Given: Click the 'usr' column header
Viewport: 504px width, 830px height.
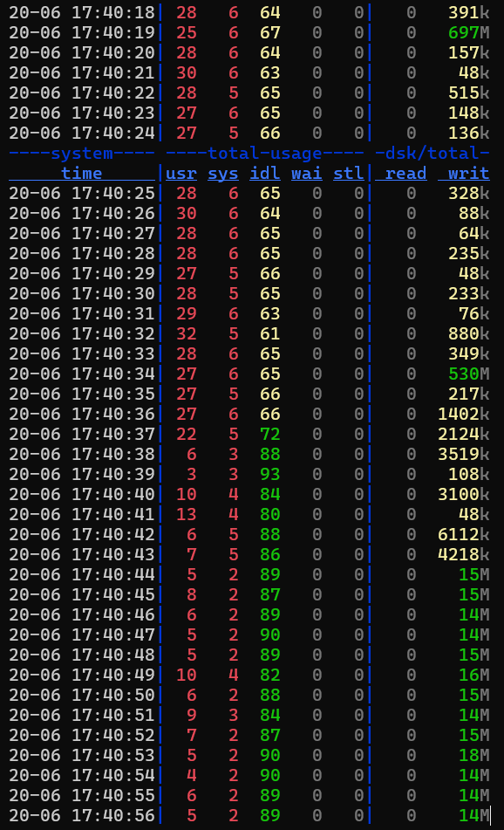Looking at the screenshot, I should (x=180, y=173).
